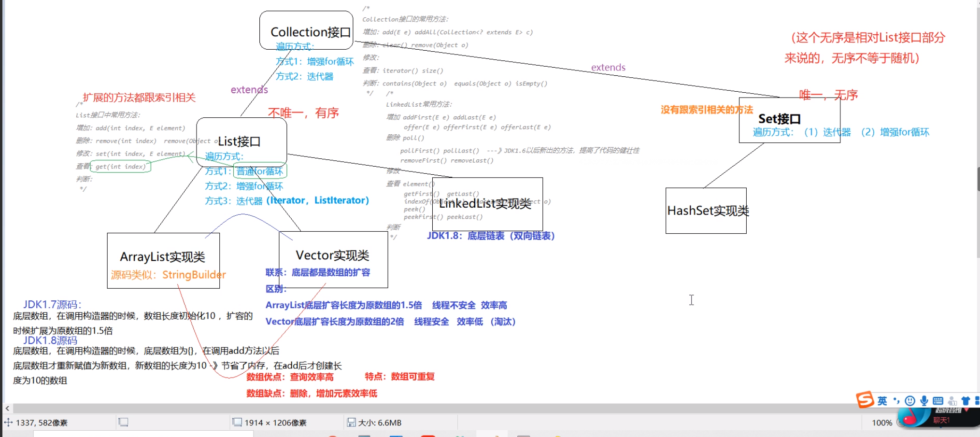Image resolution: width=980 pixels, height=437 pixels.
Task: Click the 聊天1 label on music widget
Action: tap(941, 420)
